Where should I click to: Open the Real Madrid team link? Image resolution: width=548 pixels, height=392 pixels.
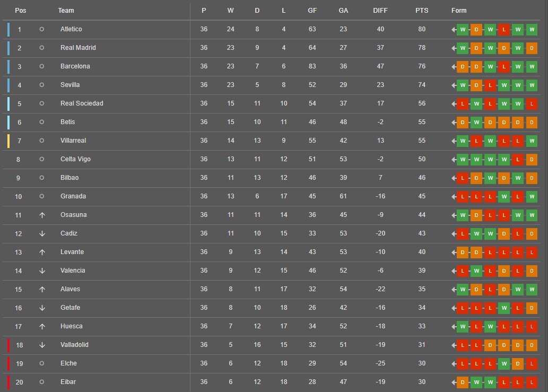[78, 48]
